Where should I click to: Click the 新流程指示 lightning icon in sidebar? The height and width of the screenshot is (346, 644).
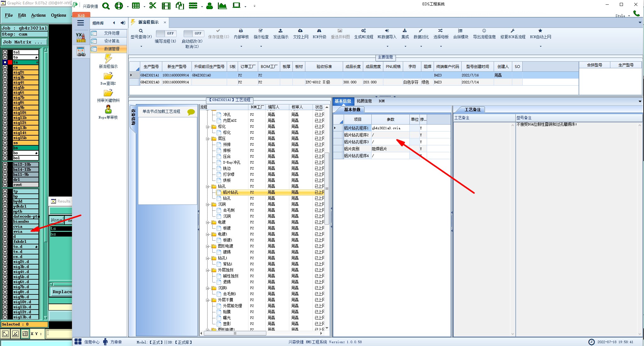pyautogui.click(x=108, y=59)
